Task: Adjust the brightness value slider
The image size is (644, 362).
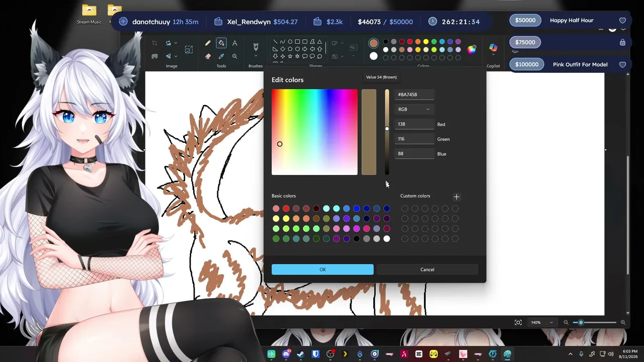Action: (x=387, y=132)
